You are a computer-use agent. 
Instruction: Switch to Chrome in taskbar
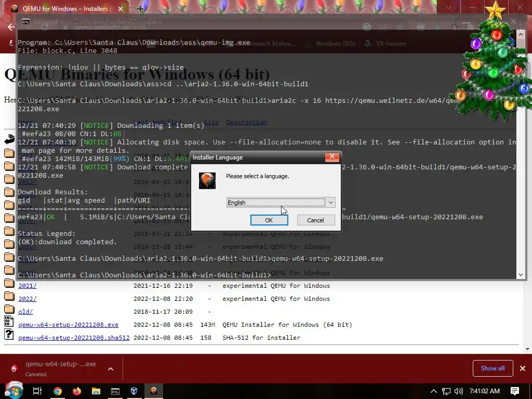coord(57,391)
